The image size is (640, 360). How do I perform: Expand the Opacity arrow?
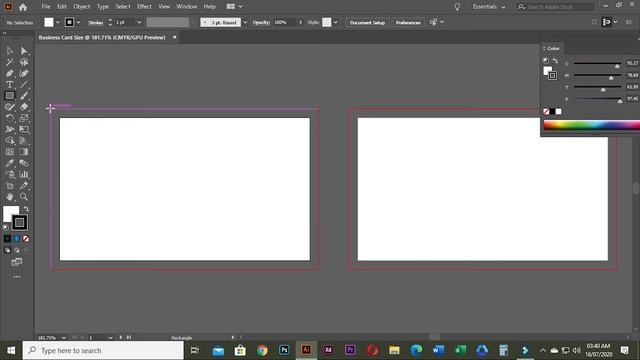coord(301,22)
